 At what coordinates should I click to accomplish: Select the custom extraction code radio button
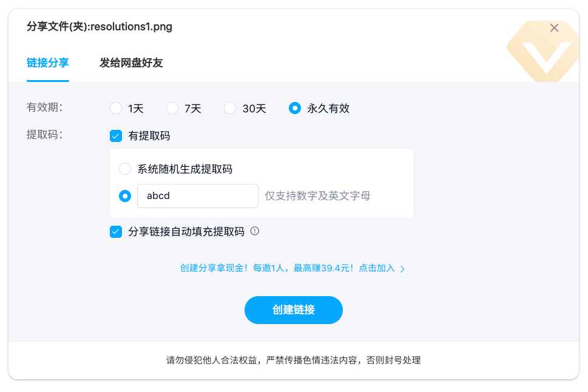coord(125,196)
